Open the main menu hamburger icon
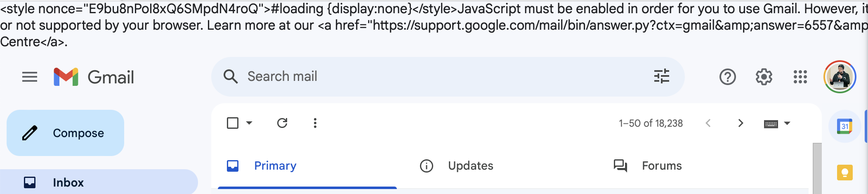The width and height of the screenshot is (868, 194). (30, 77)
